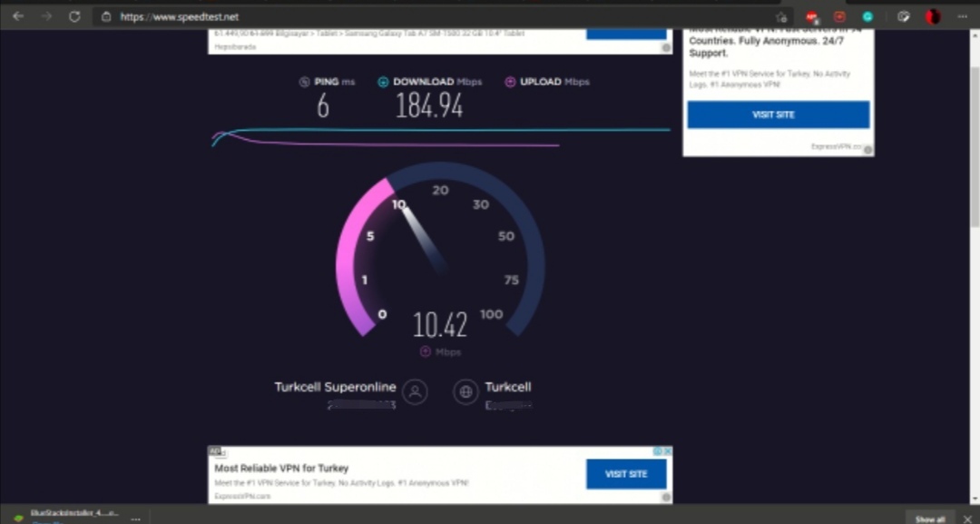Click the info icon on sidebar ad

coord(867,150)
